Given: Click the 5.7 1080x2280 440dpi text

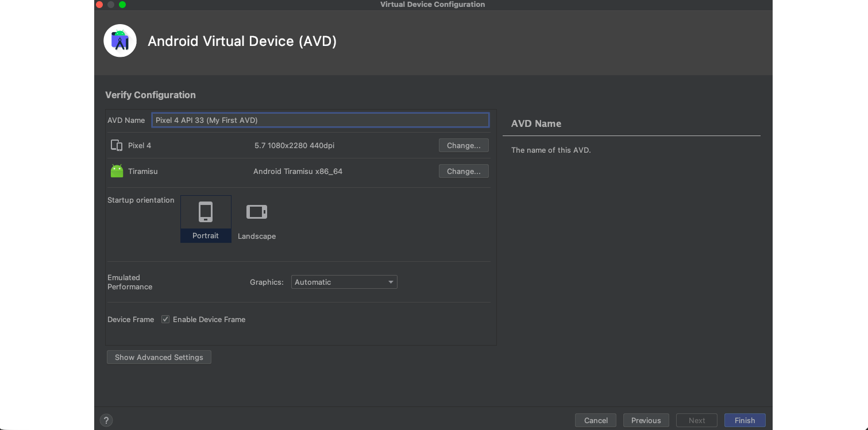Looking at the screenshot, I should (x=294, y=145).
